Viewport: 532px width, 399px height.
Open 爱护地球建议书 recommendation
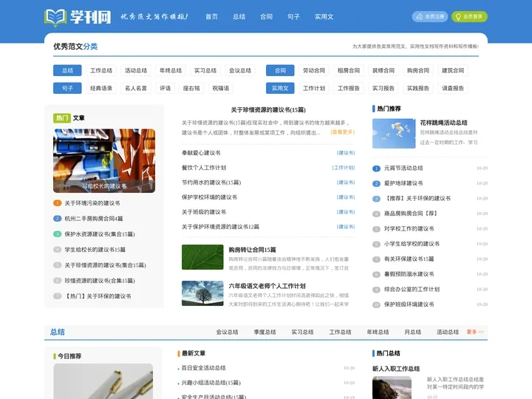tap(403, 183)
